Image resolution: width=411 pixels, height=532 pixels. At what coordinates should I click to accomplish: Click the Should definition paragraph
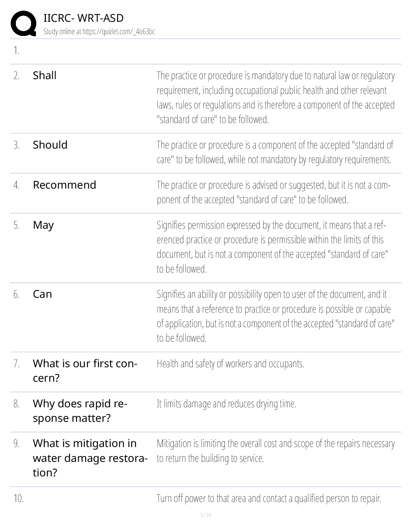(x=275, y=152)
